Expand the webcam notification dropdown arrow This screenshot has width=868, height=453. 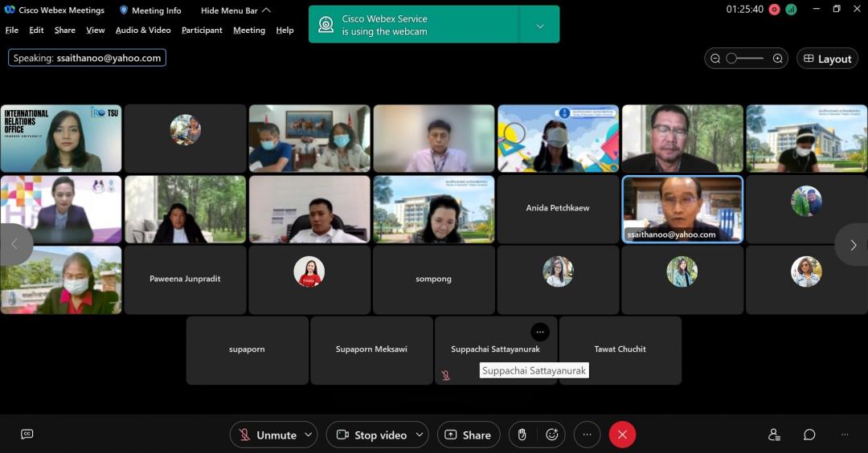(540, 25)
